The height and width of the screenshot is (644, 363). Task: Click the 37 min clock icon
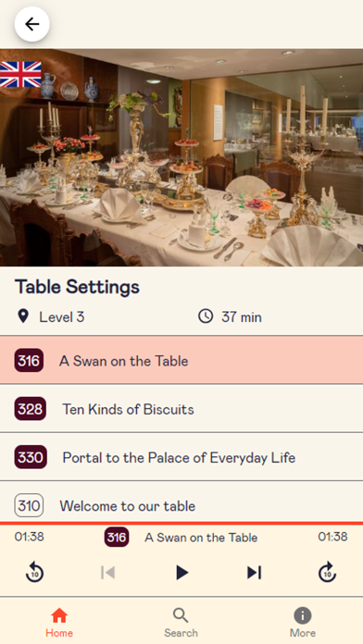pos(206,316)
